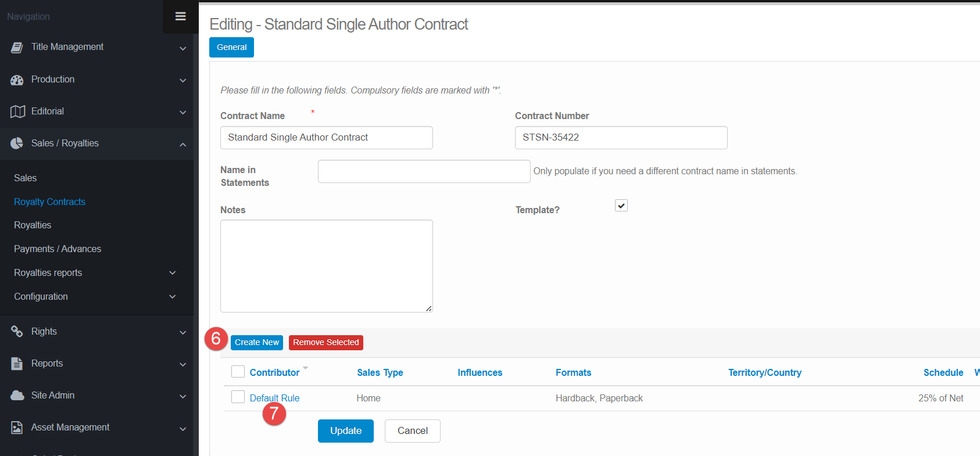This screenshot has height=456, width=980.
Task: Click the Reports document icon
Action: (x=17, y=364)
